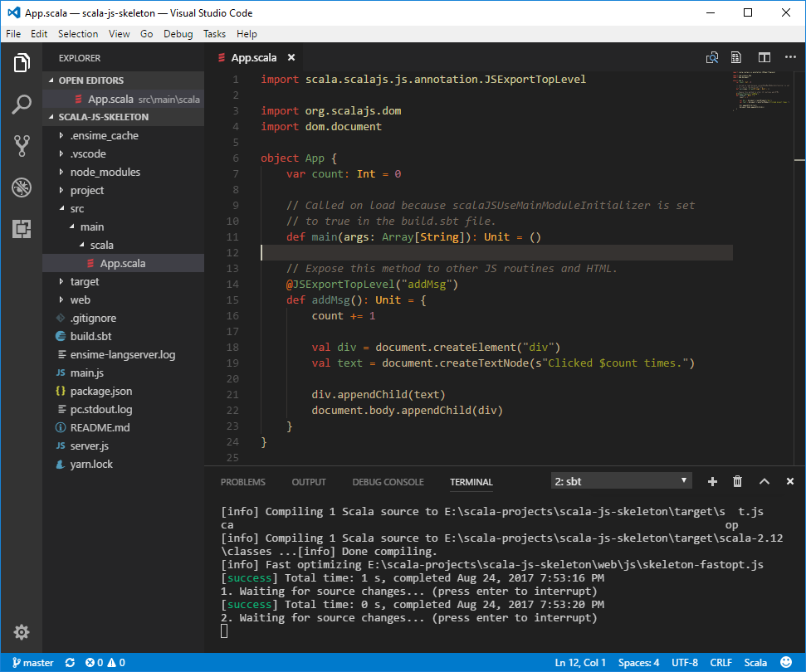Switch to the Debug Console tab

coord(388,482)
